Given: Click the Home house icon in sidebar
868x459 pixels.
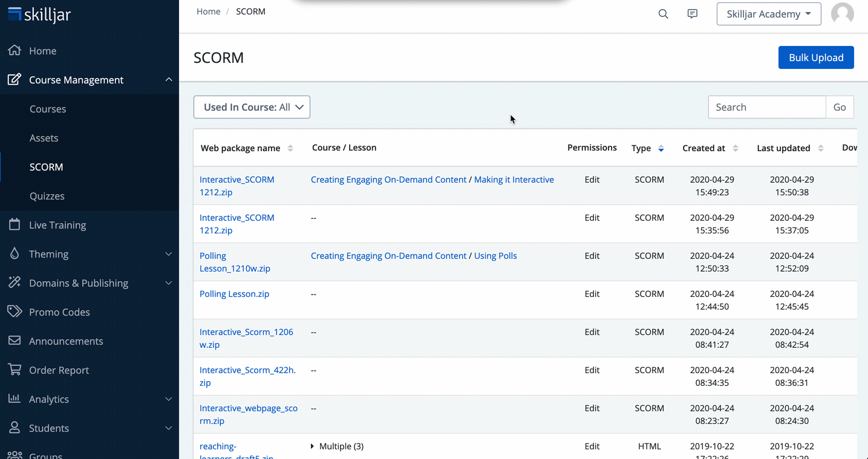Looking at the screenshot, I should point(15,50).
